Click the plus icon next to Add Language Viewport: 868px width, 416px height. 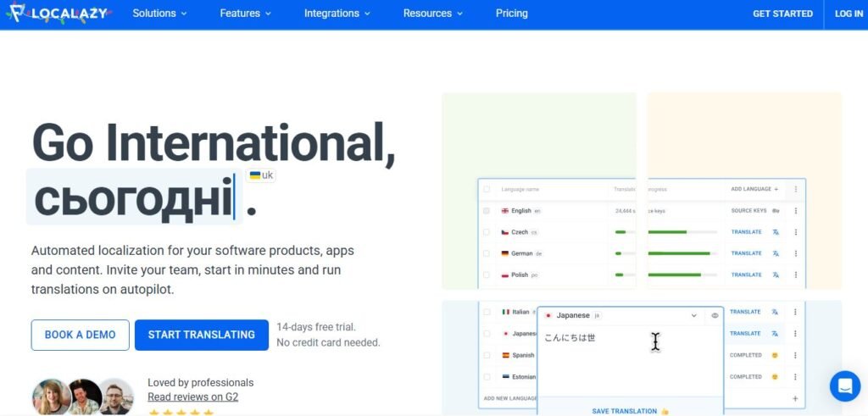point(776,189)
